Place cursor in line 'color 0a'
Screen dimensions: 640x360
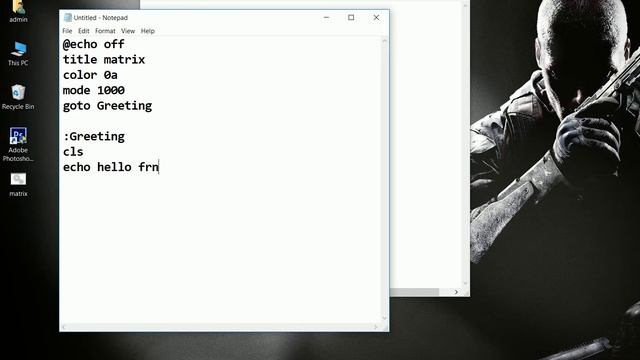[x=90, y=75]
